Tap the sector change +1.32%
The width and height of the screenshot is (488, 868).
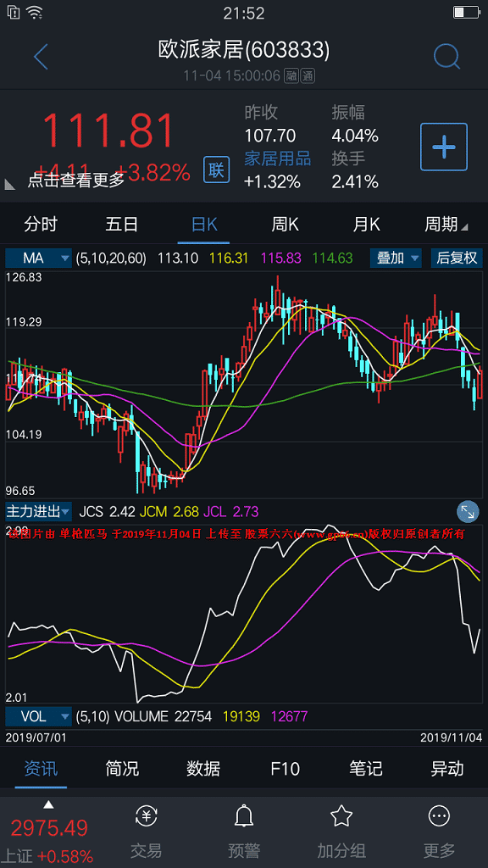click(273, 181)
